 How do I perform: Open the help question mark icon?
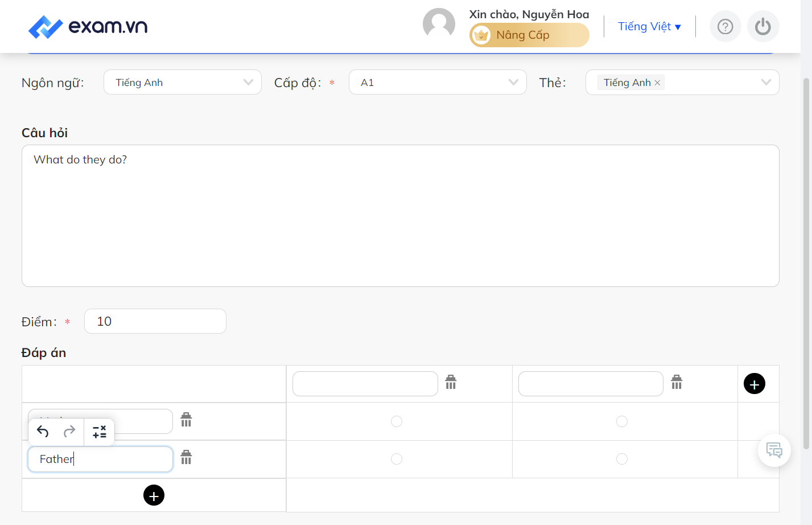point(725,27)
